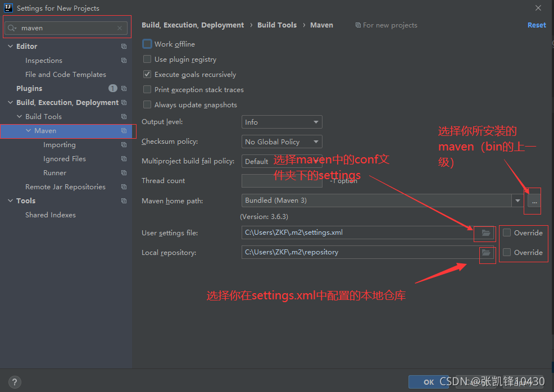Clear the maven search query with the X icon

(119, 28)
